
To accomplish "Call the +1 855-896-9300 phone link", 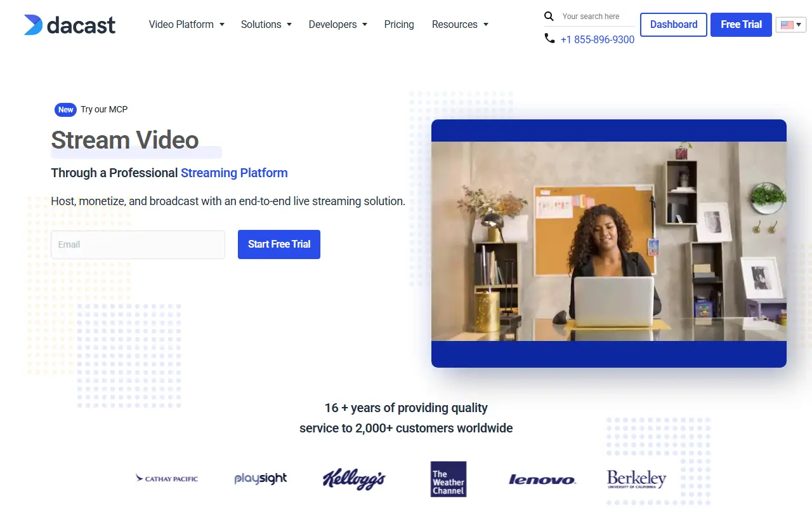I will click(598, 39).
